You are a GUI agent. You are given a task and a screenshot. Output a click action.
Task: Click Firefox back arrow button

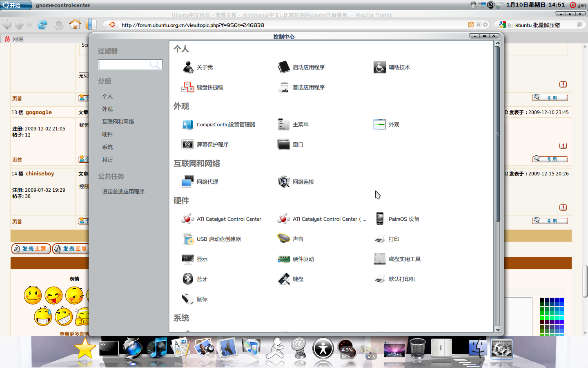[x=7, y=25]
